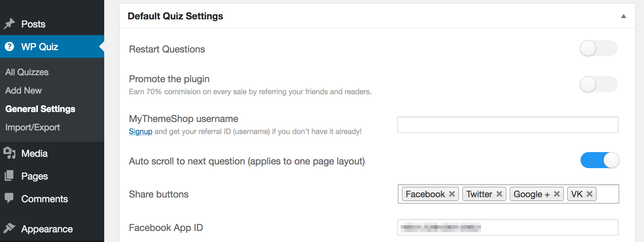644x242 pixels.
Task: Remove the Twitter share button tag
Action: (499, 194)
